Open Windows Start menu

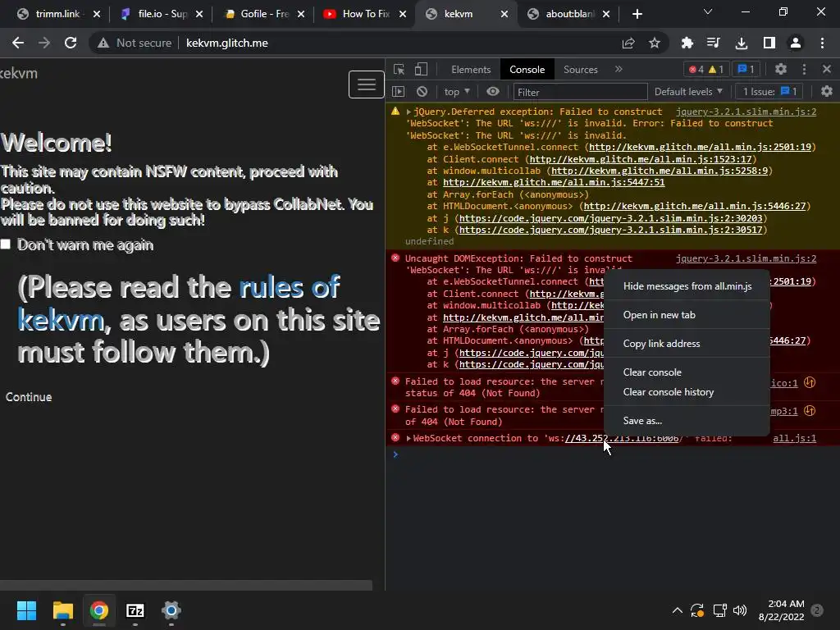coord(26,610)
